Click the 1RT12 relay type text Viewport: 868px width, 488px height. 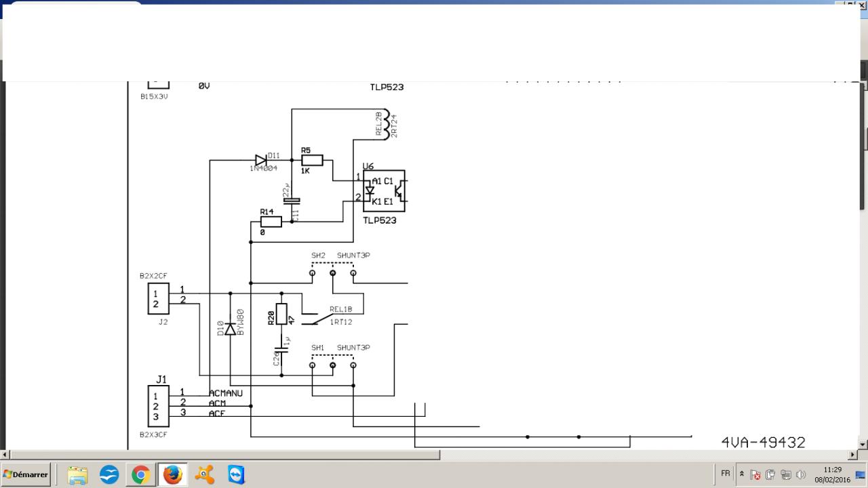341,322
